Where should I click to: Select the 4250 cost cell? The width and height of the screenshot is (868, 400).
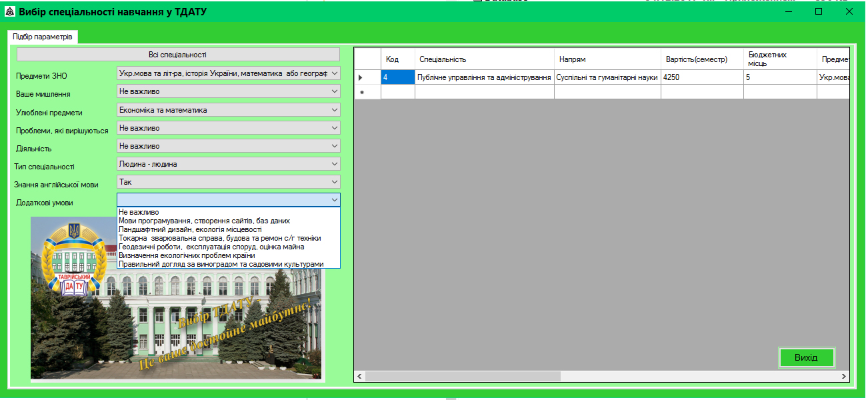point(702,77)
